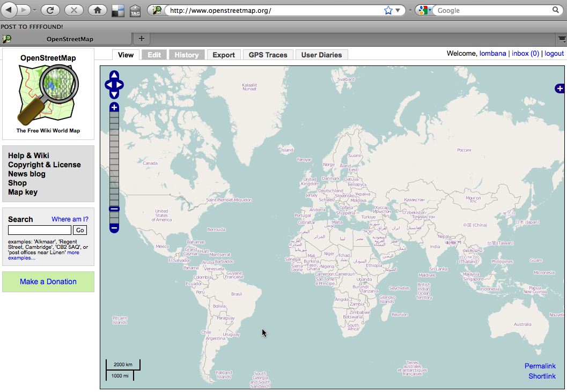Click the black and white squares toolbar icon
The width and height of the screenshot is (567, 392).
pyautogui.click(x=118, y=11)
